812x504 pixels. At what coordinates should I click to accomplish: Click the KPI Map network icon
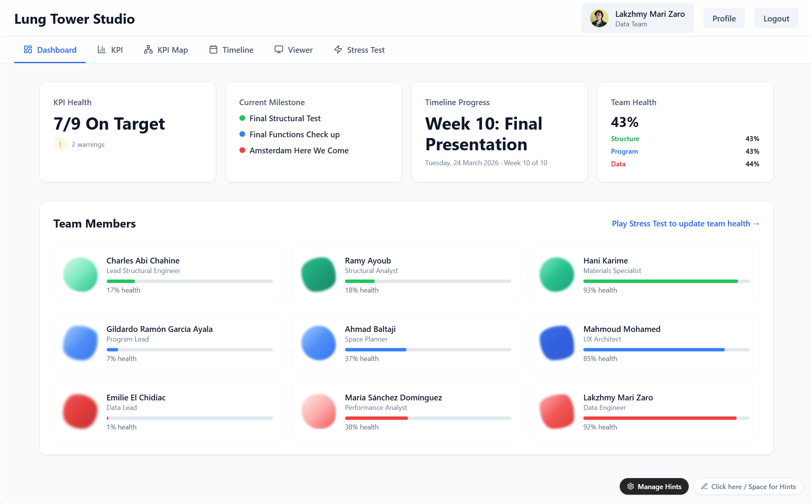click(x=148, y=50)
